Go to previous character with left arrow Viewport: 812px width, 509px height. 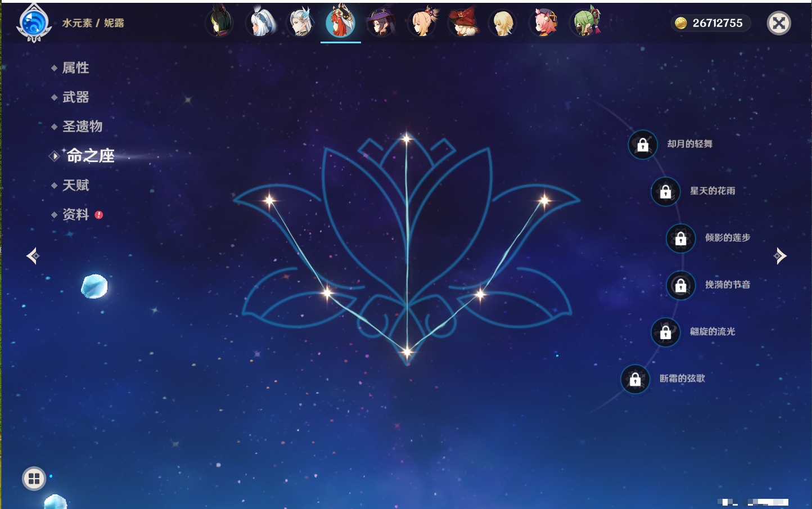(x=33, y=256)
